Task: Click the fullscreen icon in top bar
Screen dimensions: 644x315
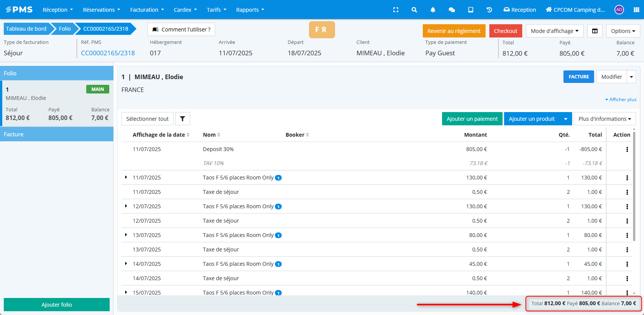Action: (396, 10)
